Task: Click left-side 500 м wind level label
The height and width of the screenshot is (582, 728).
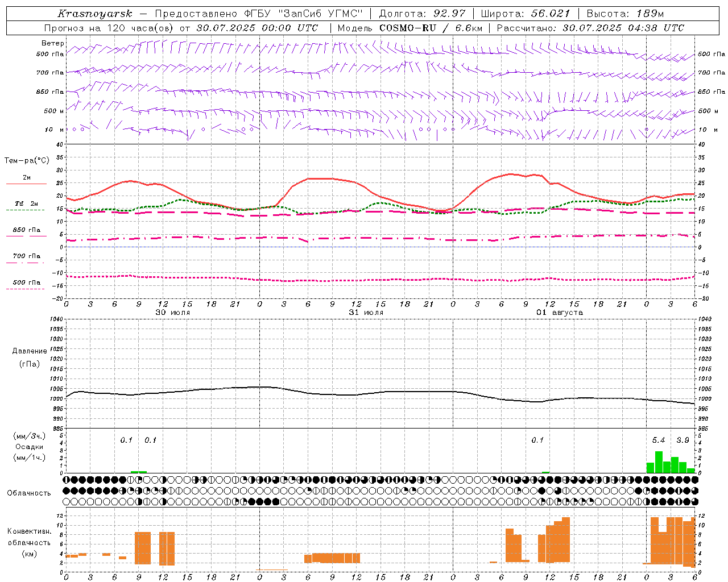Action: (x=54, y=111)
